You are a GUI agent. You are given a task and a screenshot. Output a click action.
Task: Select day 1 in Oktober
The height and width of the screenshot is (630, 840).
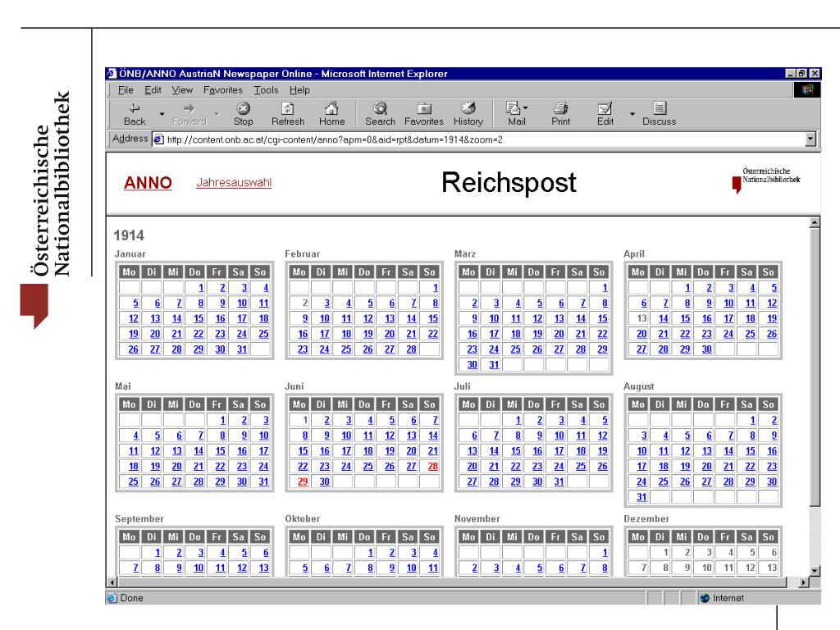[370, 552]
